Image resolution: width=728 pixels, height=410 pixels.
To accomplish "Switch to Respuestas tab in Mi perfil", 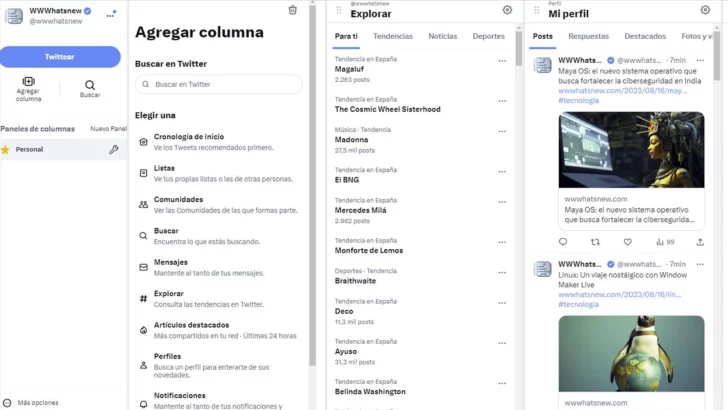I will tap(588, 36).
